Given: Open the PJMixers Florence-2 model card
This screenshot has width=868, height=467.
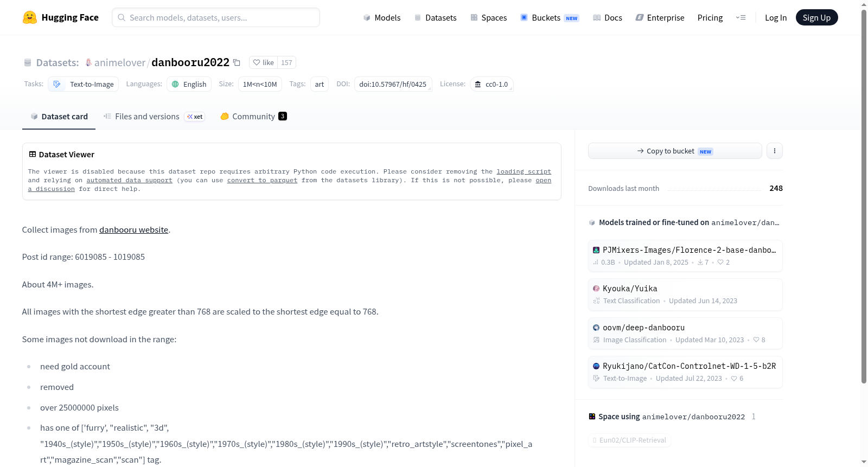Looking at the screenshot, I should pos(685,255).
